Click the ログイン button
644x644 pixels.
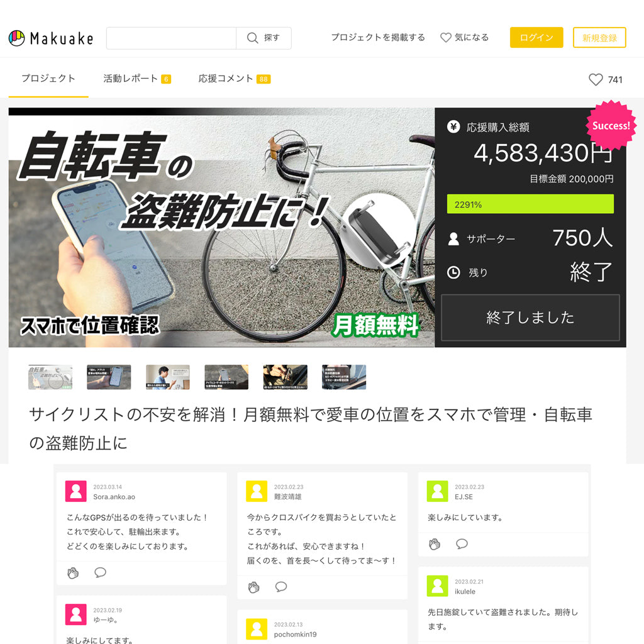536,38
